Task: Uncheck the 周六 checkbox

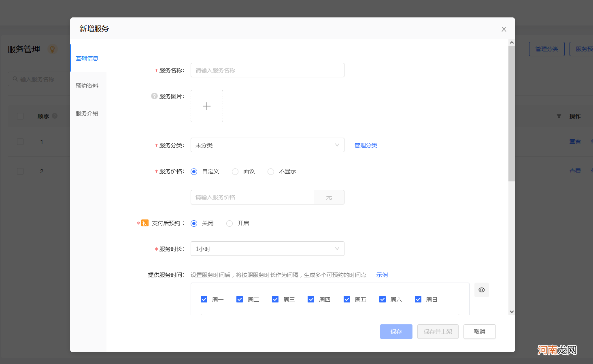Action: (383, 299)
